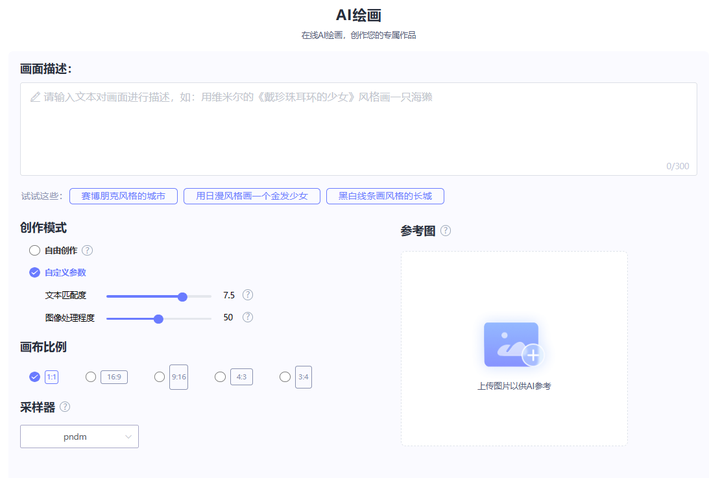Click into the 画面描述 text input area

click(358, 128)
